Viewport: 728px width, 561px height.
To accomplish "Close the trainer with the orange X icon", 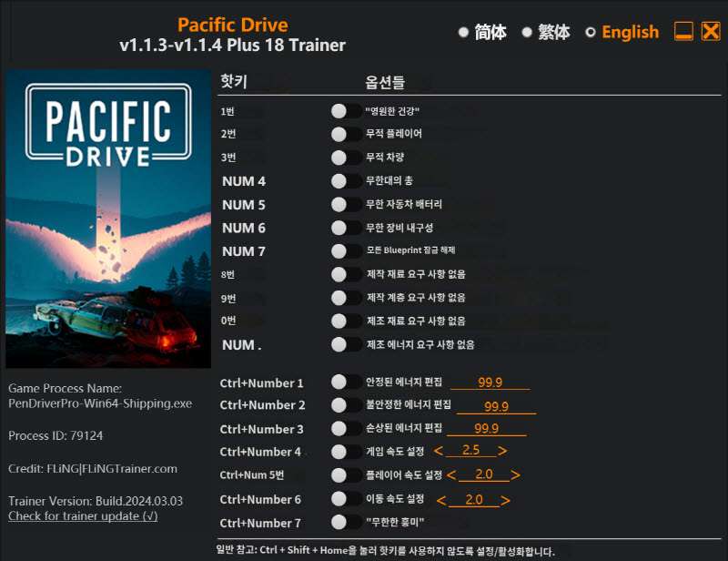I will click(x=711, y=31).
